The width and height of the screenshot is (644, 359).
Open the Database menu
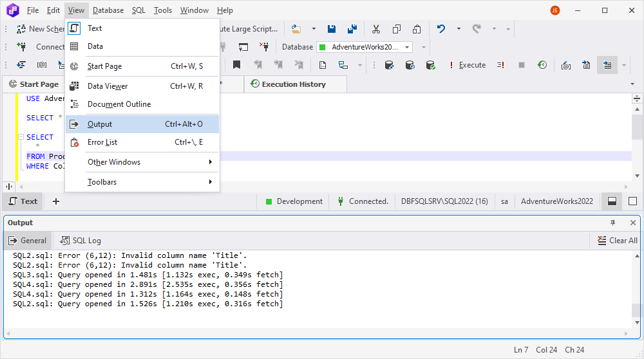(x=108, y=10)
